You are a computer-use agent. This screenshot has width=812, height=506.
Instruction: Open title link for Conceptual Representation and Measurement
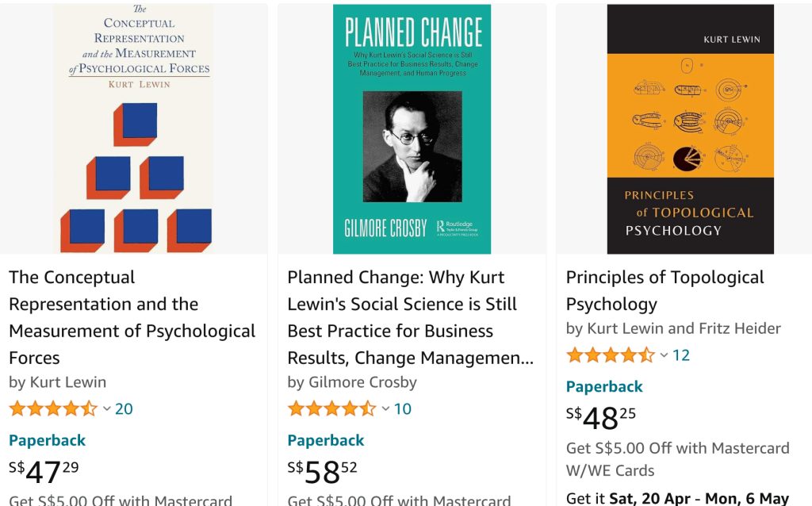[132, 317]
